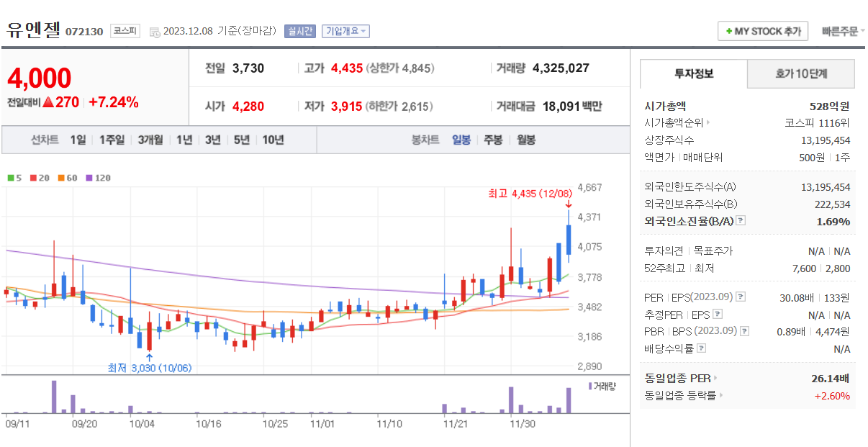This screenshot has height=447, width=868.
Task: Click the tallest volume bar near 09/11
Action: click(x=54, y=397)
